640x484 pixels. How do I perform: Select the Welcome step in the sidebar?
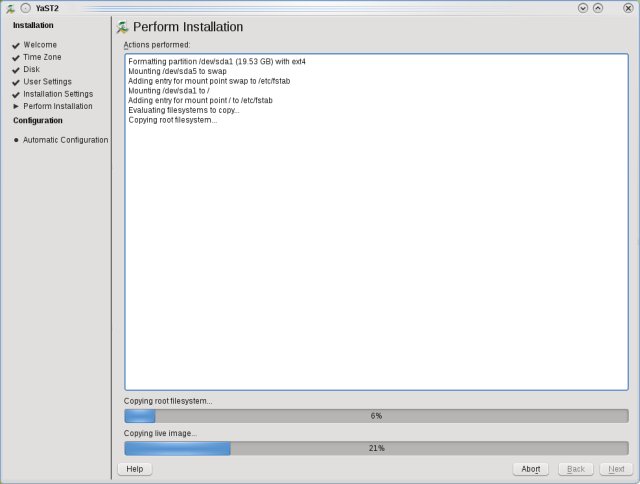click(40, 45)
